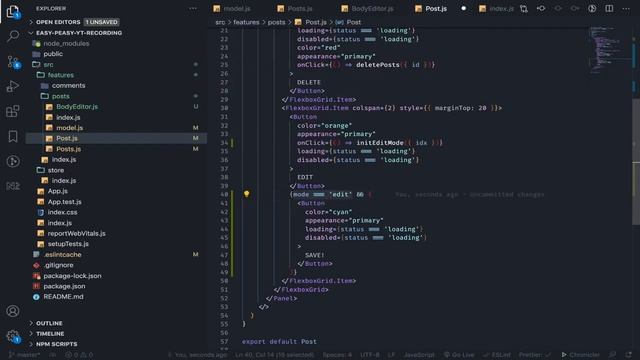Viewport: 640px width, 360px height.
Task: Expand the Timeline section
Action: [x=50, y=334]
